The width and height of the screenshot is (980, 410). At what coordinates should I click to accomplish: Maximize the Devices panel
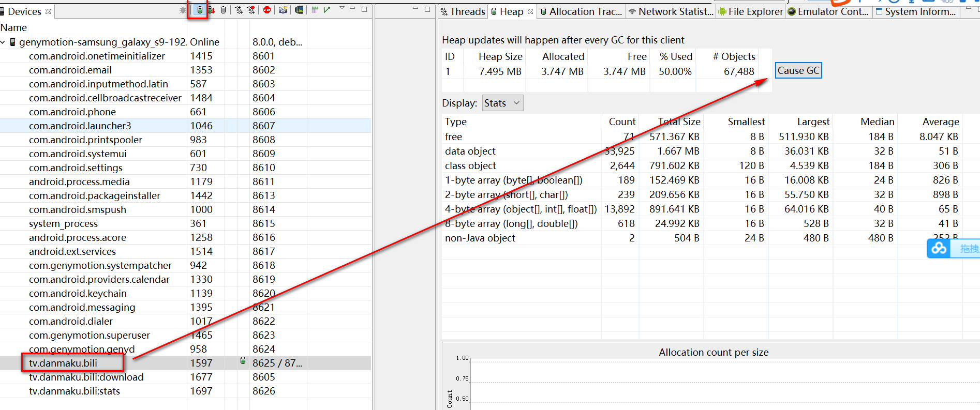tap(364, 9)
